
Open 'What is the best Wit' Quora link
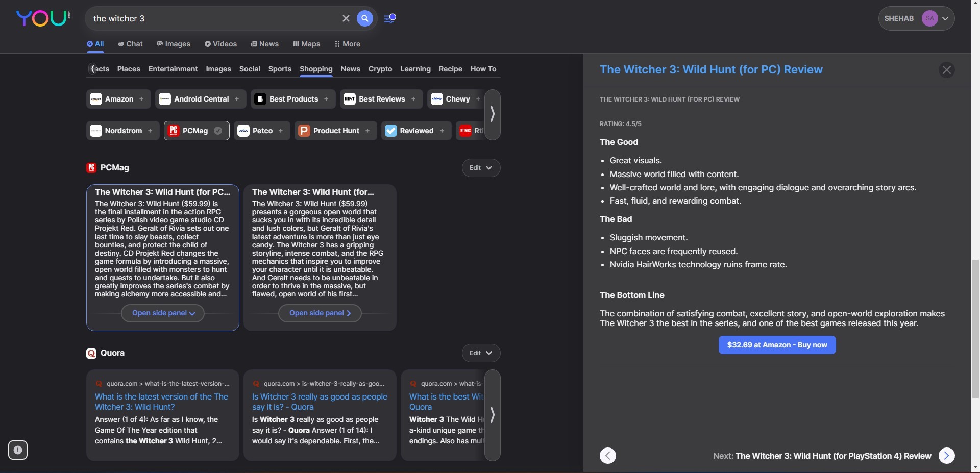tap(446, 402)
